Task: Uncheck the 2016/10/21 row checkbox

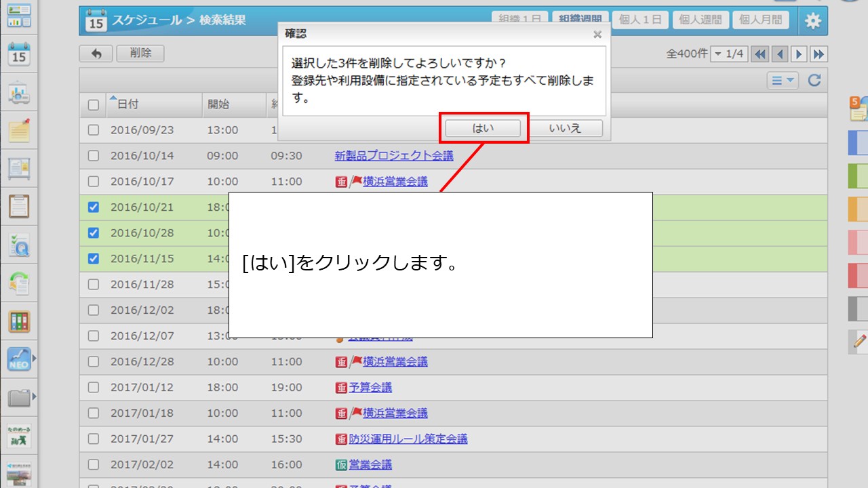Action: [x=94, y=207]
